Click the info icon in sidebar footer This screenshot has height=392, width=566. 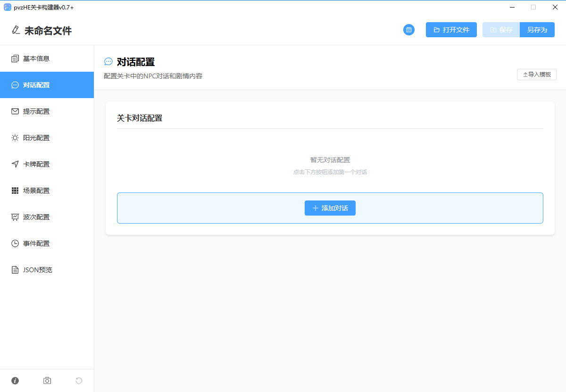tap(15, 381)
